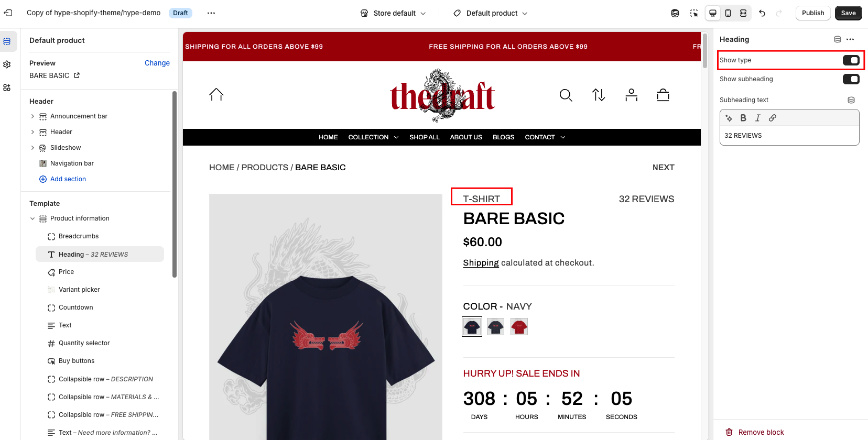Expand the Announcement bar section
868x440 pixels.
click(32, 116)
